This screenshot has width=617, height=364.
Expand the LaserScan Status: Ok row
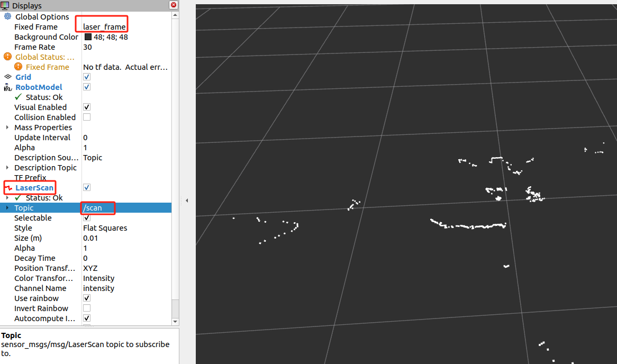pyautogui.click(x=7, y=197)
